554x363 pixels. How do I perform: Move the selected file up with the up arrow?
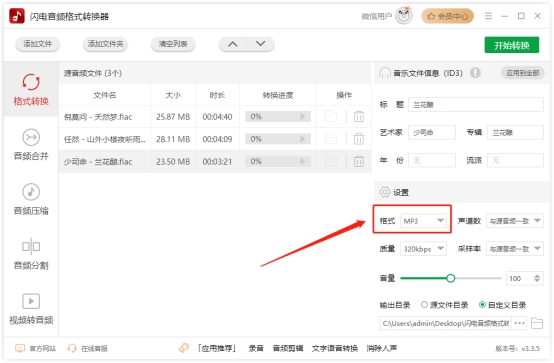232,44
